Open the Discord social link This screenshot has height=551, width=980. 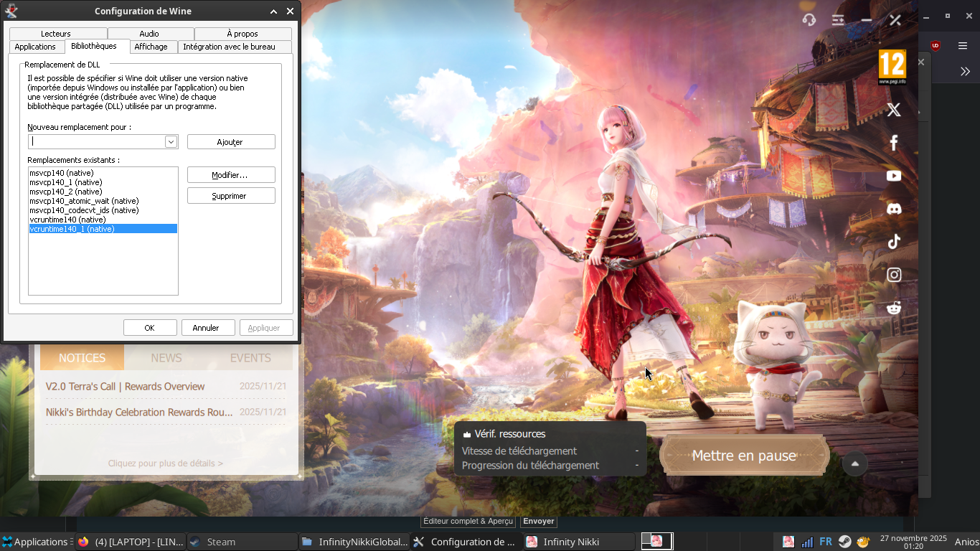(x=894, y=209)
